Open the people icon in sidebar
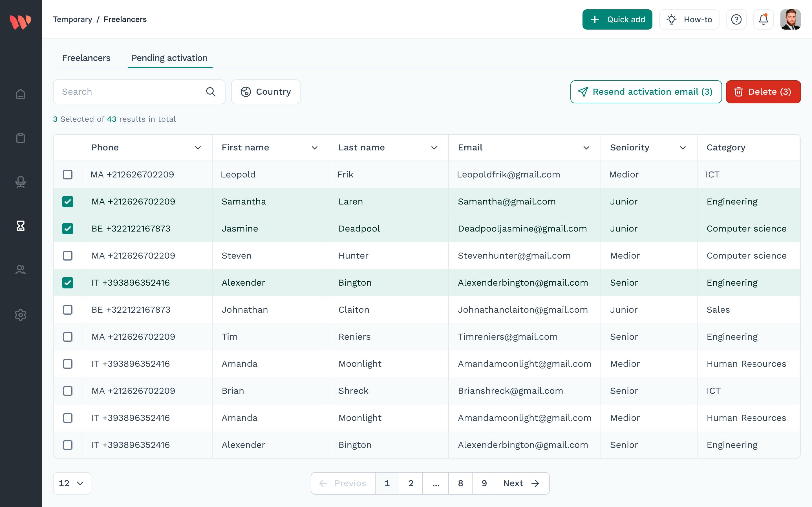 point(21,270)
